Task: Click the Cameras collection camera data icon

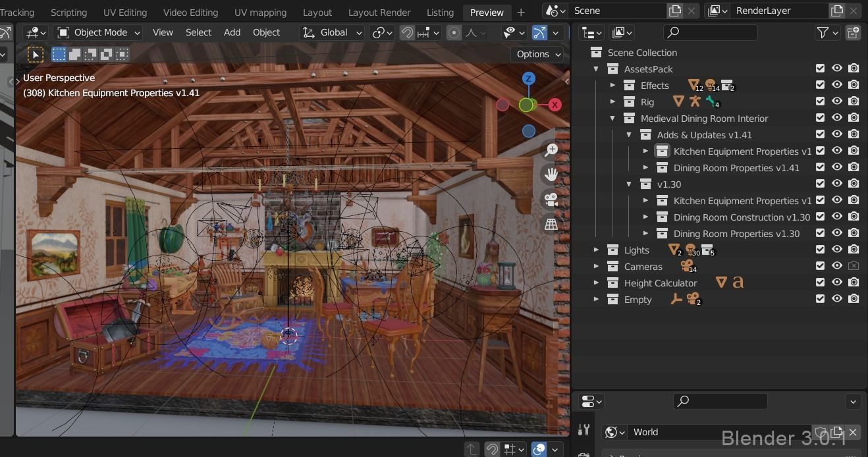Action: pos(686,266)
